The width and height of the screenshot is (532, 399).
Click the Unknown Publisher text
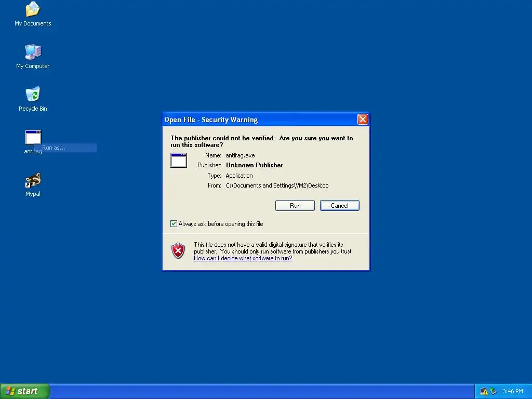[x=255, y=165]
